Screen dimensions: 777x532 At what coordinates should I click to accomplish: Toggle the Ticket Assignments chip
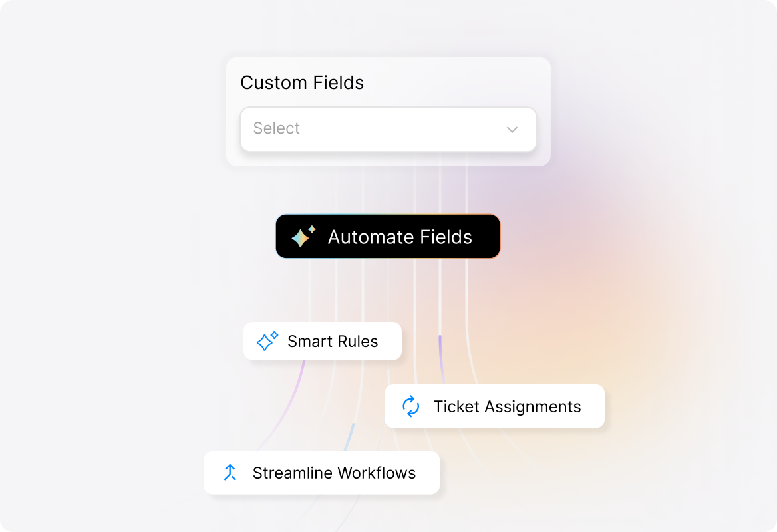click(494, 406)
